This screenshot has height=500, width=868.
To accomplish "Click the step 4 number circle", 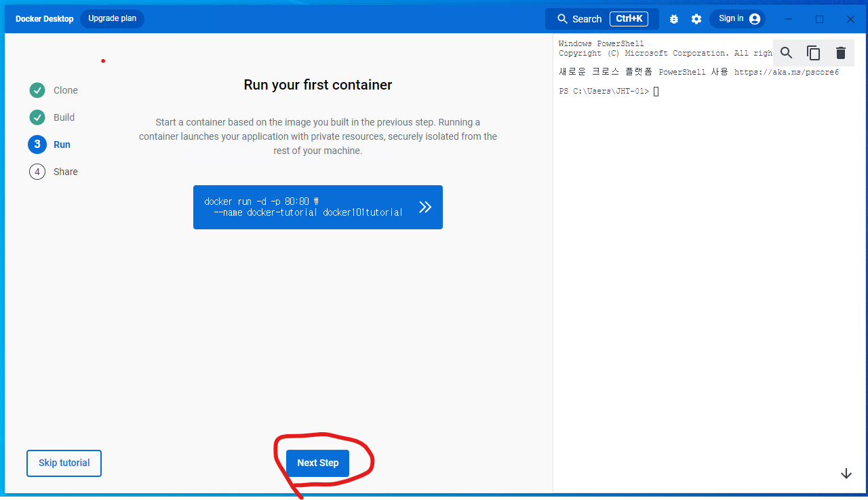I will (x=37, y=172).
